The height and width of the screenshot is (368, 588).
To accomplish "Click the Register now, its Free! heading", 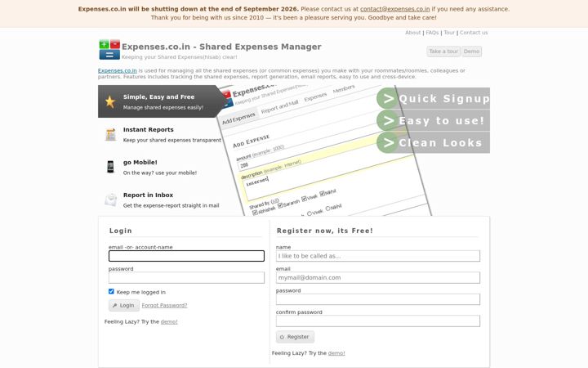I will (x=325, y=231).
